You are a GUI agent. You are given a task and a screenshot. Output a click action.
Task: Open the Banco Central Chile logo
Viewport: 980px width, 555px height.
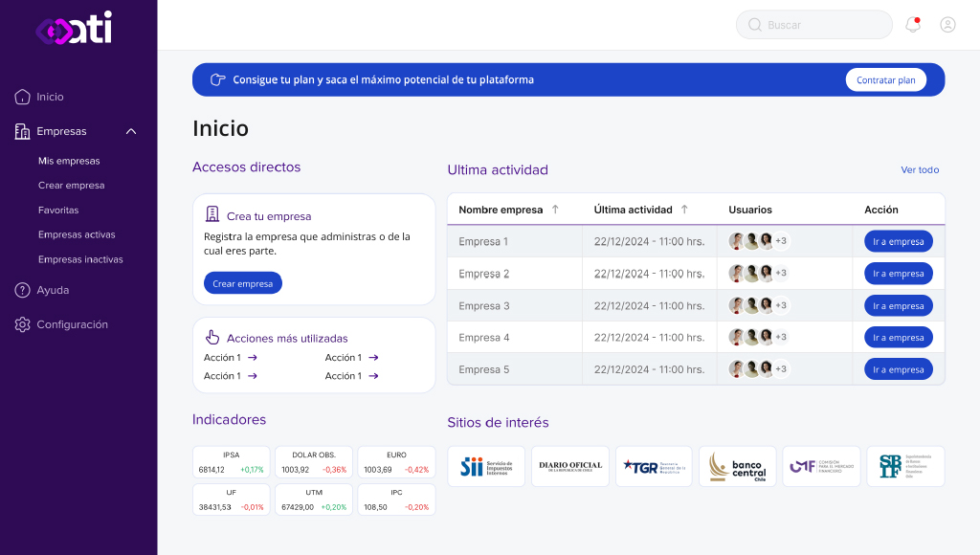pos(737,466)
